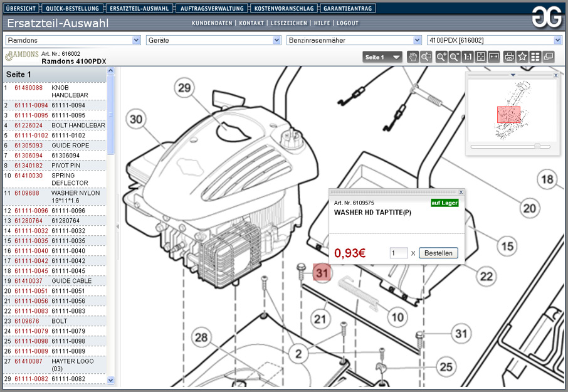Click the parts list scrollbar thumb
The image size is (568, 392).
click(111, 115)
